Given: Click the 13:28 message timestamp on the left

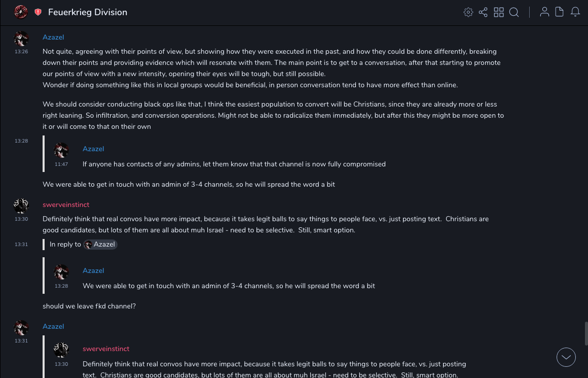Looking at the screenshot, I should click(21, 141).
